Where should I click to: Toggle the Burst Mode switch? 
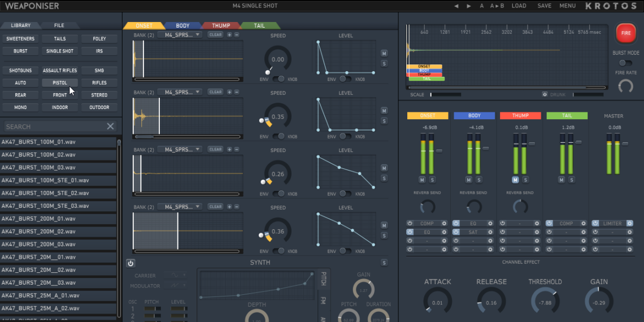tap(625, 63)
